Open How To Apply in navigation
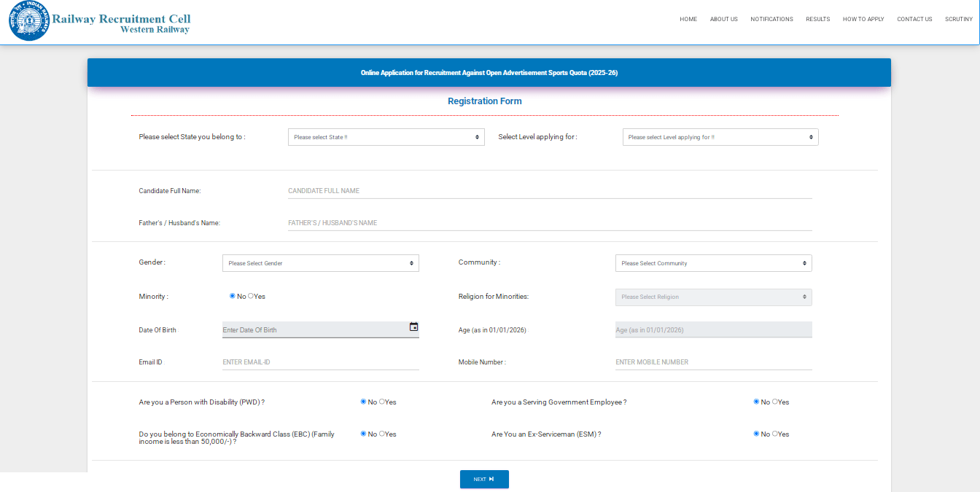 coord(863,20)
